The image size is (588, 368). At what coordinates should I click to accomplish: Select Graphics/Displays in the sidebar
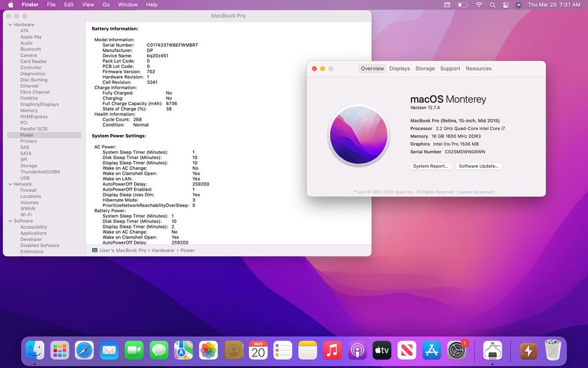pos(39,104)
